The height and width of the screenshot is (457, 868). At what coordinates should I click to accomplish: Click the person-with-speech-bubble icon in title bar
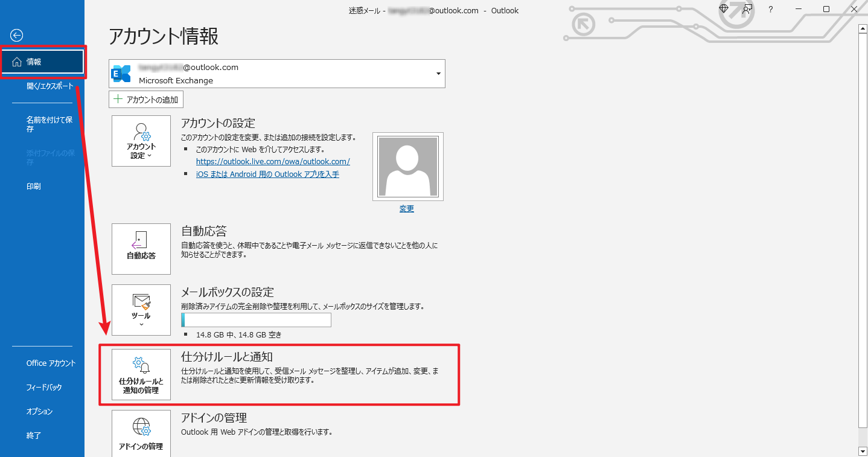coord(747,9)
